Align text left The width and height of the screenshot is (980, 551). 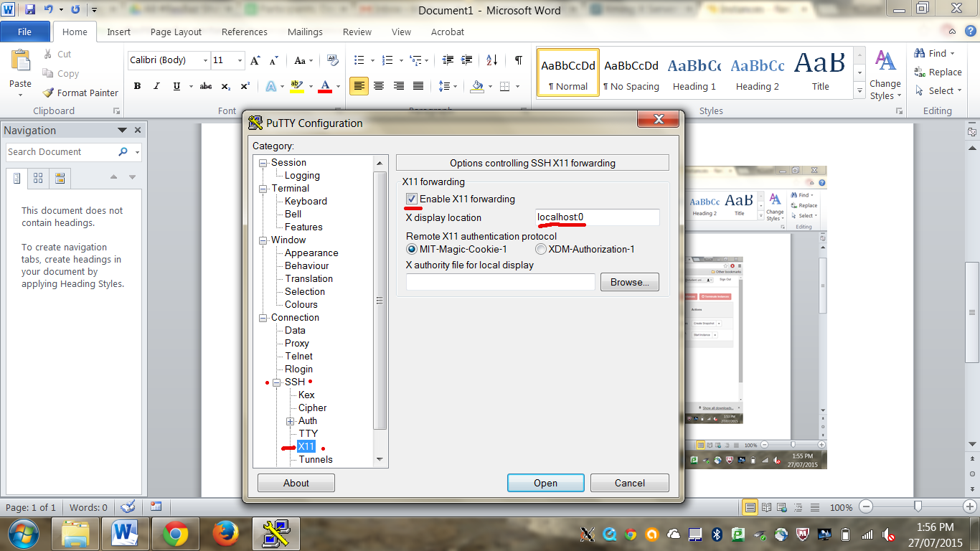(359, 86)
